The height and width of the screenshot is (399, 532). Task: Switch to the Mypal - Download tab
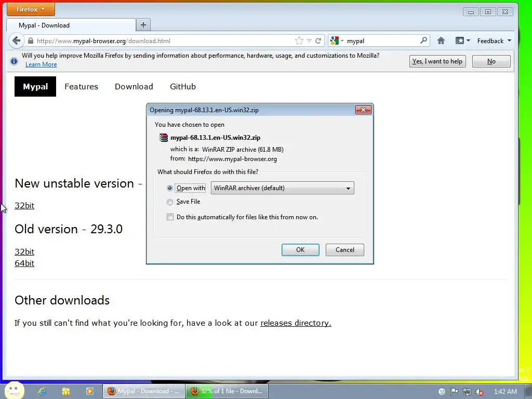coord(71,25)
